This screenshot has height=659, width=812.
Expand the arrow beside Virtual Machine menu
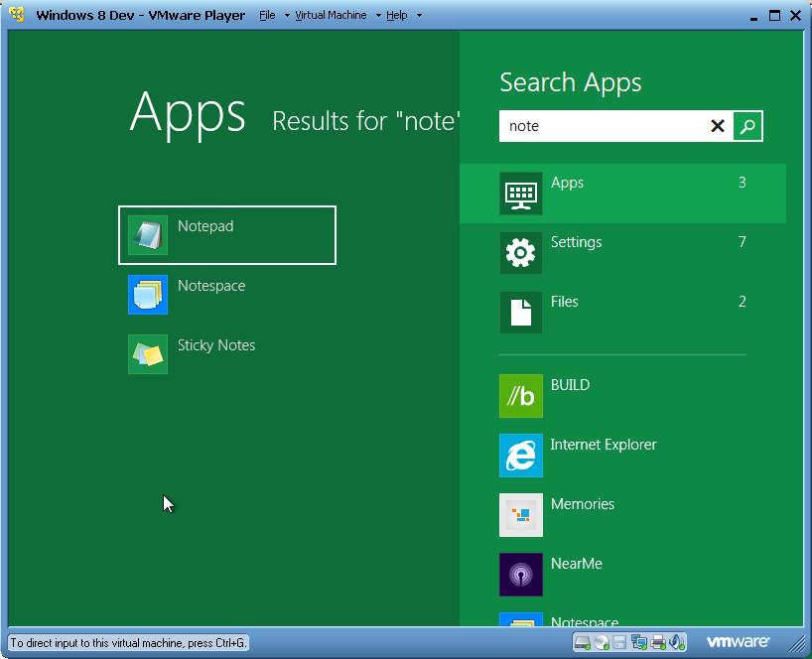tap(378, 16)
